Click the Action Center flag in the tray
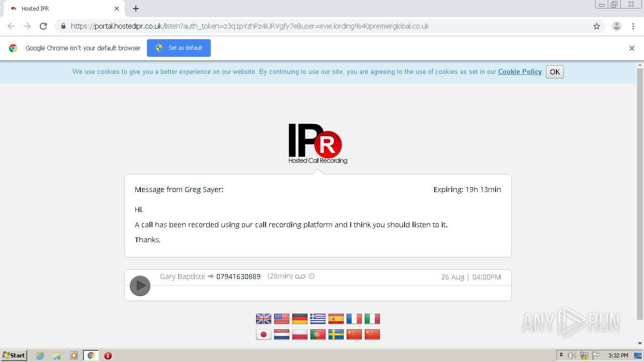The width and height of the screenshot is (644, 362). pyautogui.click(x=596, y=355)
